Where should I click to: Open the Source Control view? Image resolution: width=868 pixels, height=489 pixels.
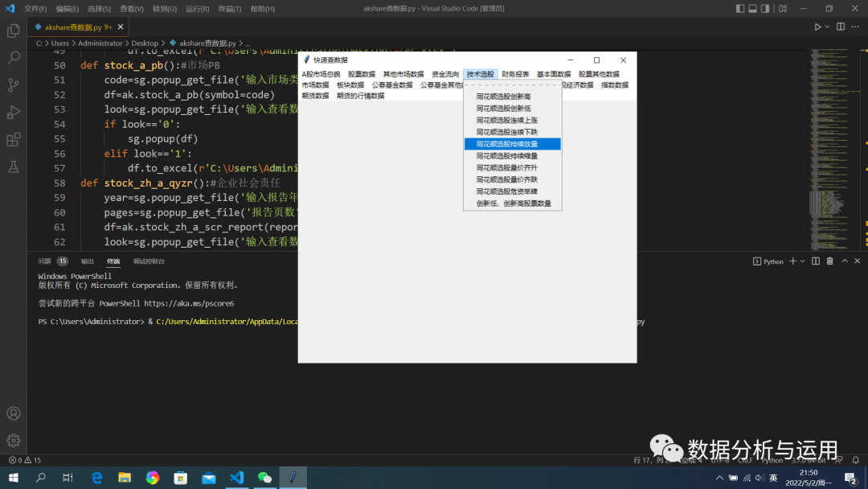point(14,84)
